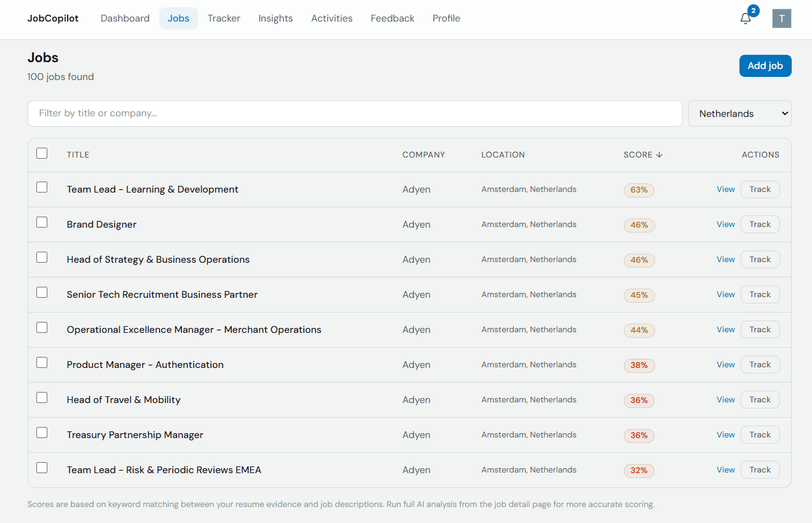Image resolution: width=812 pixels, height=523 pixels.
Task: Click the JobCopilot logo
Action: [53, 18]
